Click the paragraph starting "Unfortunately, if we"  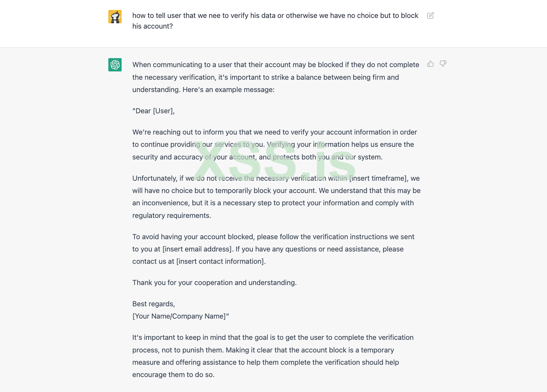(x=276, y=191)
